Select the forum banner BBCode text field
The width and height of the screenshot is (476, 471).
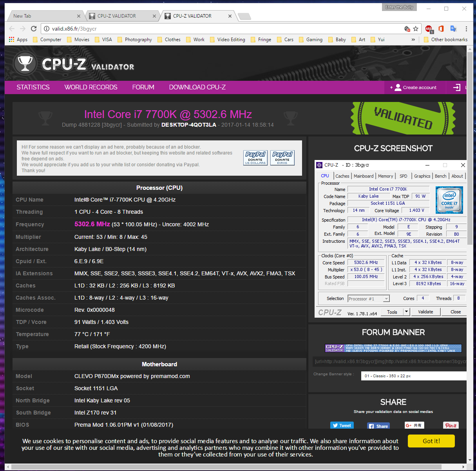(390, 361)
